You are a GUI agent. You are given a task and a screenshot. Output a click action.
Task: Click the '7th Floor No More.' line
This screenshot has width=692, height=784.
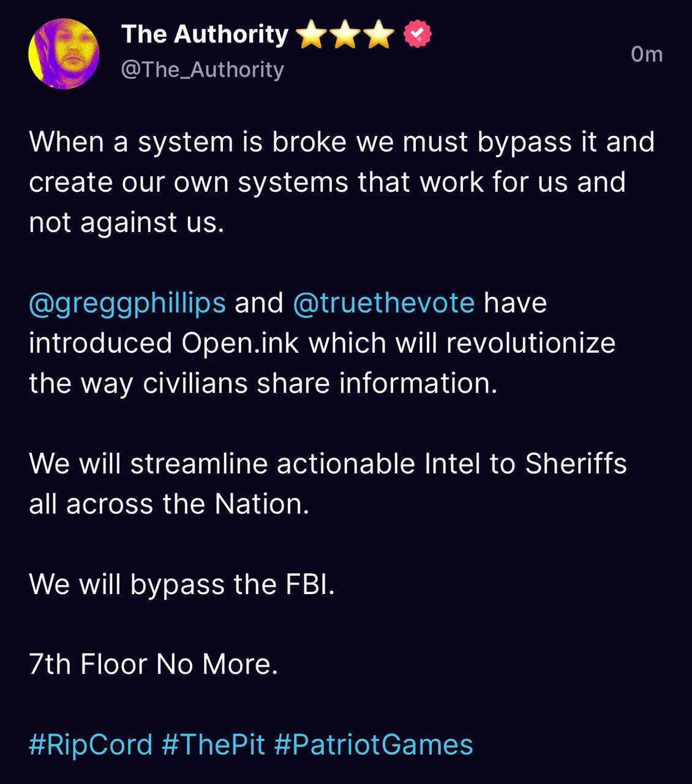pos(154,665)
